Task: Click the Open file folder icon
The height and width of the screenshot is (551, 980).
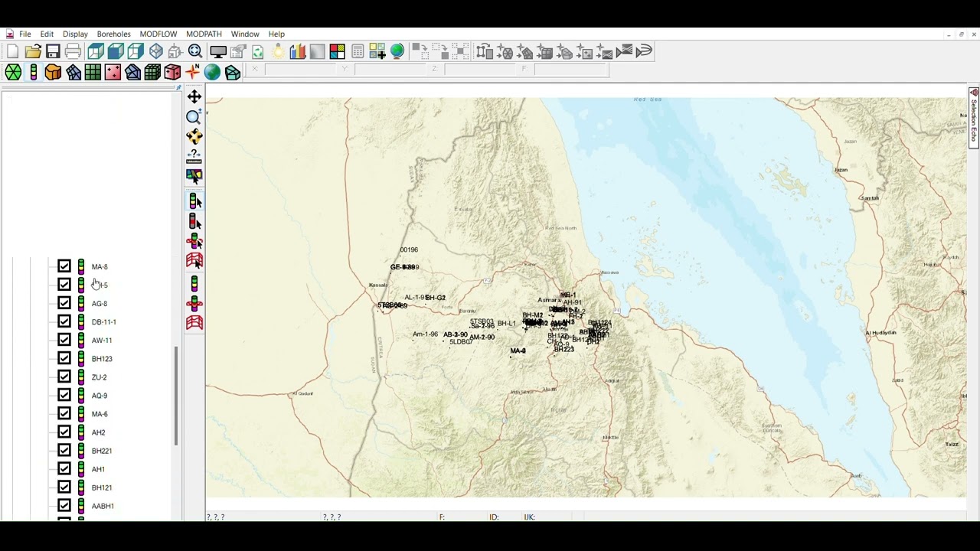Action: (33, 51)
